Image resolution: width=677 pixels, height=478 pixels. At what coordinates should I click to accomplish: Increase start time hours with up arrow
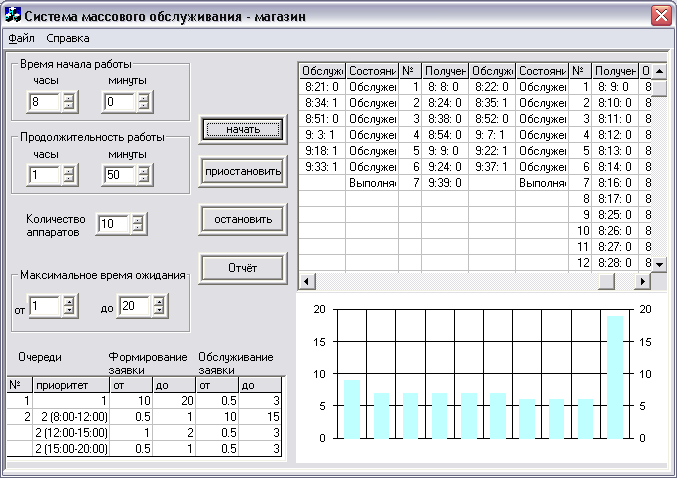point(68,97)
